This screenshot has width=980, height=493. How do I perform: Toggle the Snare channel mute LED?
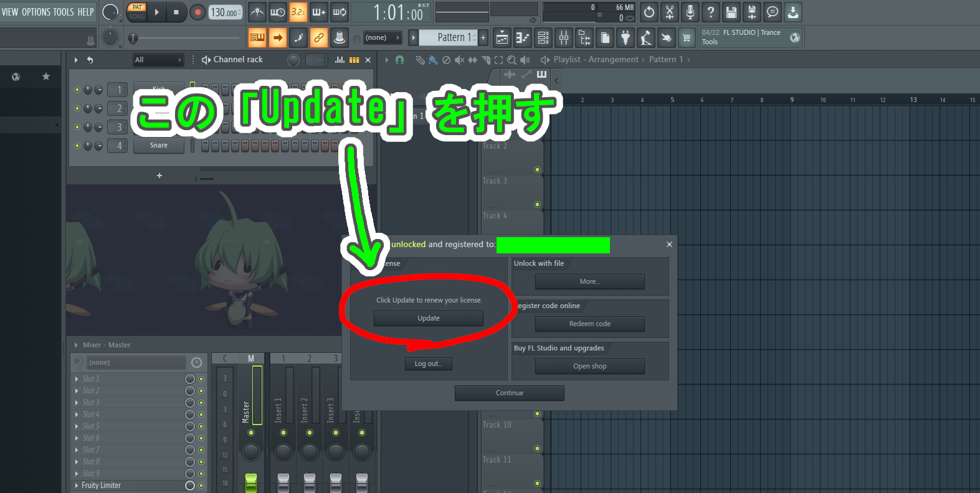click(77, 146)
